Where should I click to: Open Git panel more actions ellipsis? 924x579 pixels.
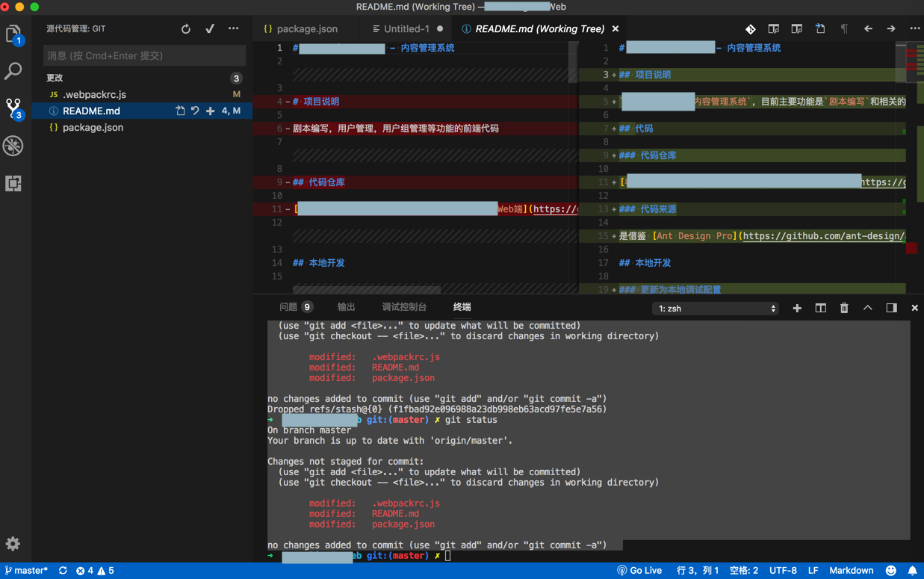point(233,28)
